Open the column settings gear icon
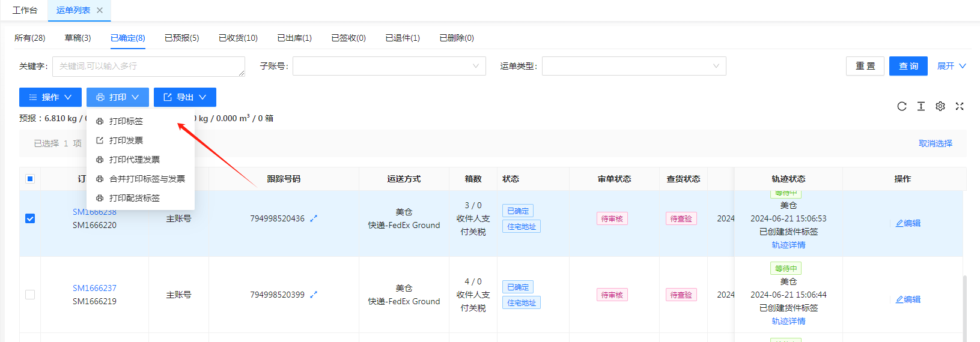Image resolution: width=980 pixels, height=342 pixels. pos(940,106)
